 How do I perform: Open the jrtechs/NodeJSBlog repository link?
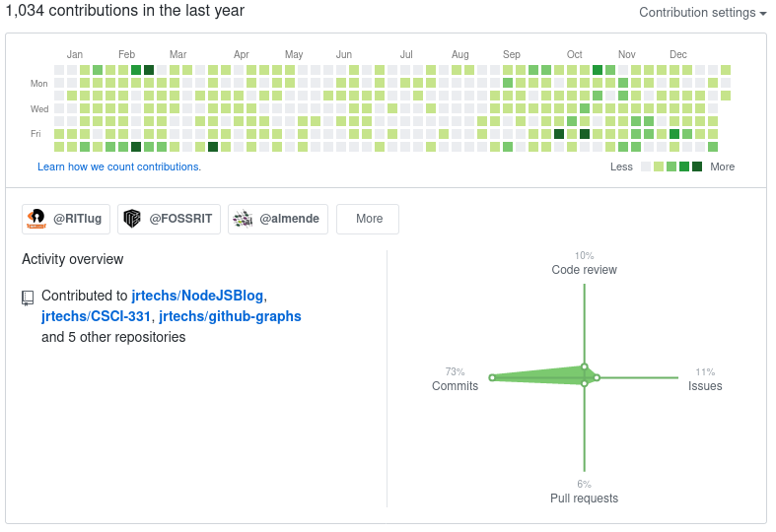197,296
